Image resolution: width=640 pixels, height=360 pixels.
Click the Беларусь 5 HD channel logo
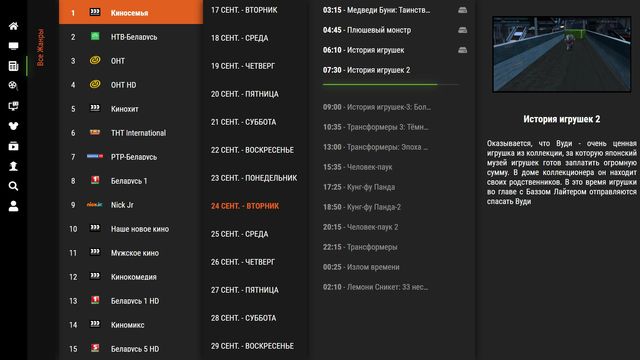click(x=95, y=348)
